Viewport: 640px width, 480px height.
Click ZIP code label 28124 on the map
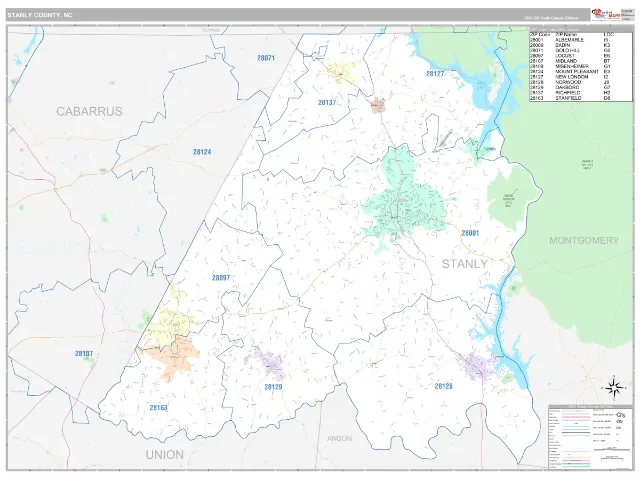(202, 152)
